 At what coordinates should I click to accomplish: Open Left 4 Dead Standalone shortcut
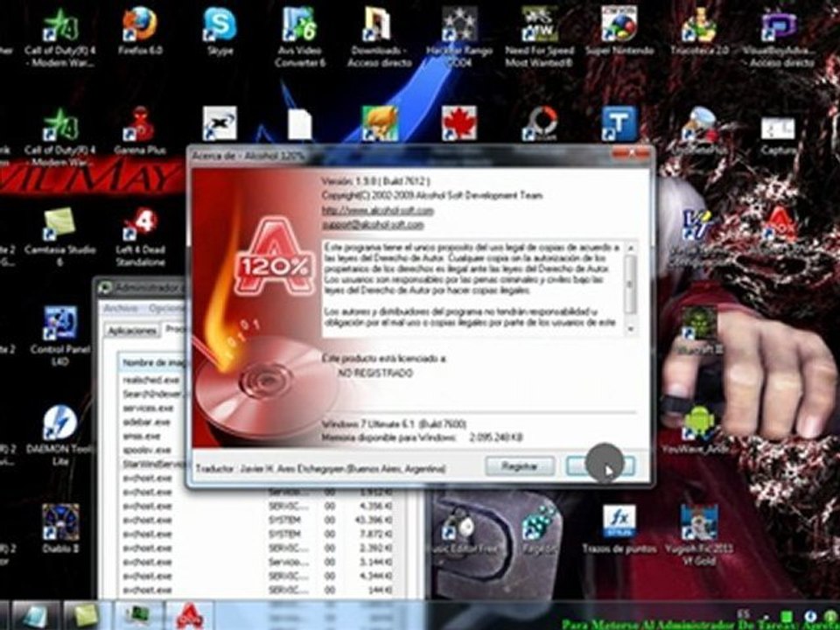(x=140, y=237)
